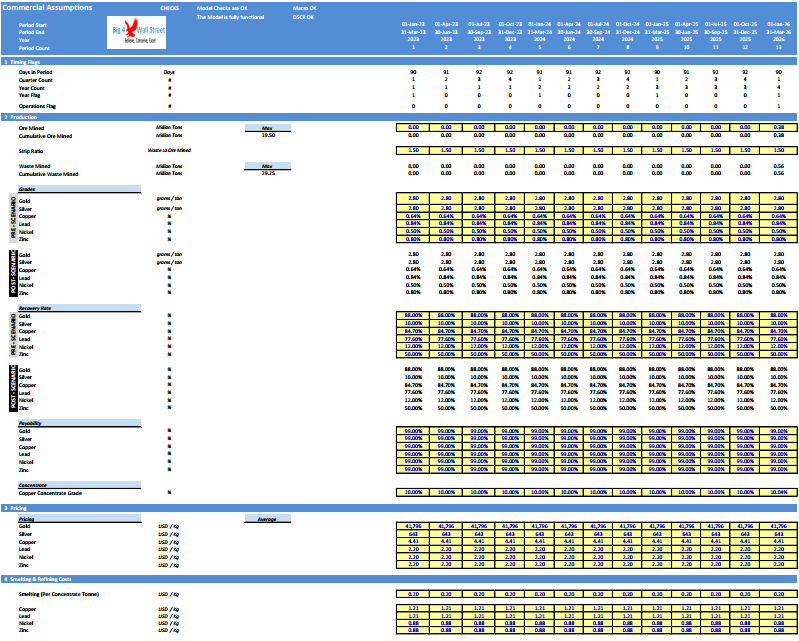Select the Strip Ratio row label
Viewport: 799px width, 641px height.
[31, 151]
